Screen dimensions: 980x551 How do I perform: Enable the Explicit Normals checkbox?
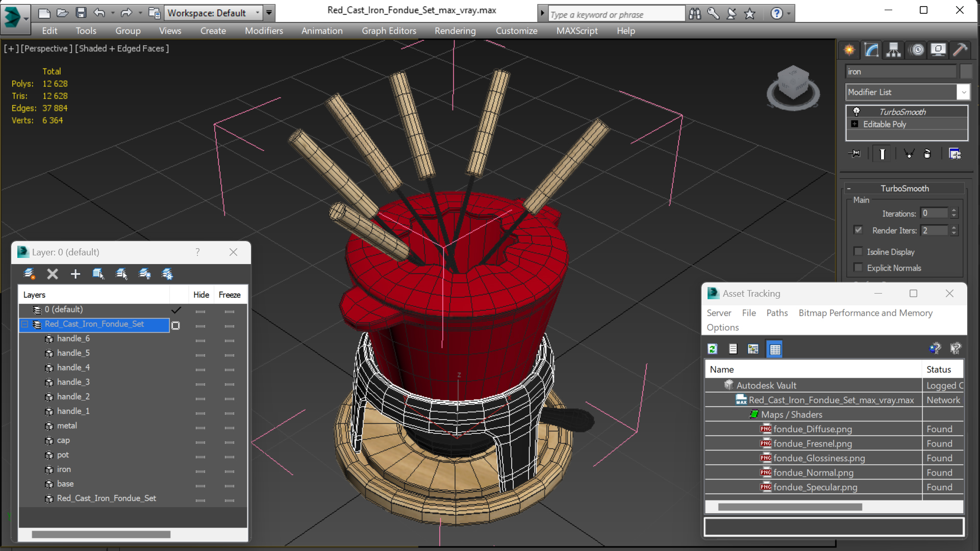click(858, 268)
